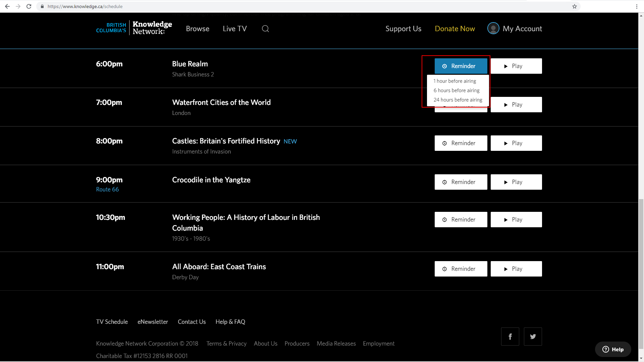Set Reminder for Crocodile in the Yangtze
Viewport: 644px width, 362px height.
tap(461, 182)
